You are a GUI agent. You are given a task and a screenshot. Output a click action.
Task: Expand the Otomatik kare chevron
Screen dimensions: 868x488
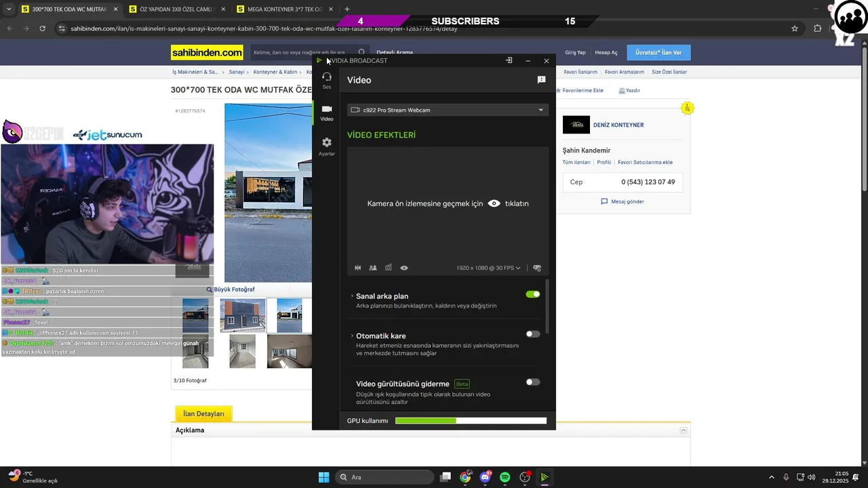352,335
